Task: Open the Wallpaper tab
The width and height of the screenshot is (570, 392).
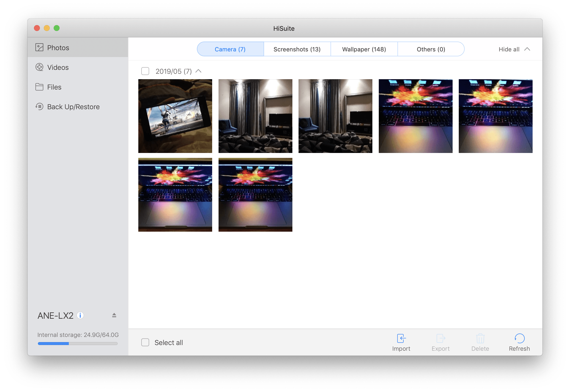Action: coord(364,49)
